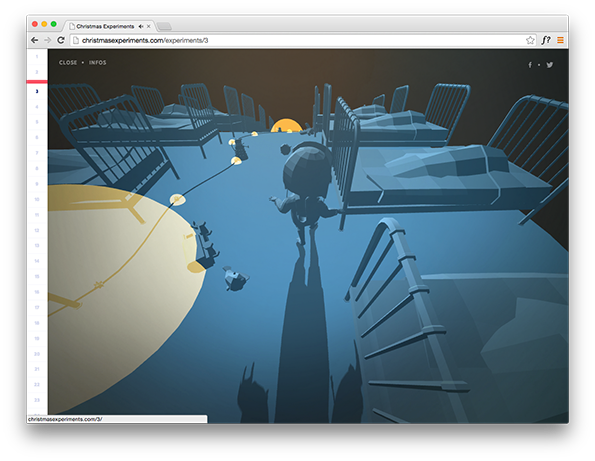Open experiment 15 in the sidebar
595x461 pixels.
point(37,277)
